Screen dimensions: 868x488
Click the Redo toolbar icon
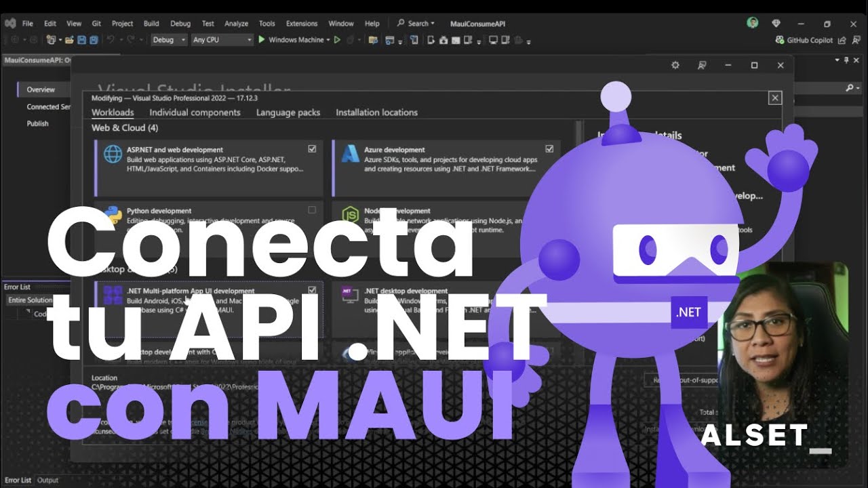point(132,40)
